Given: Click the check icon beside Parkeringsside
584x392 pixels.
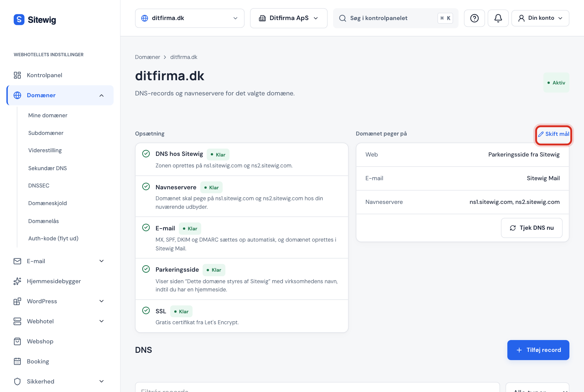Looking at the screenshot, I should click(146, 269).
